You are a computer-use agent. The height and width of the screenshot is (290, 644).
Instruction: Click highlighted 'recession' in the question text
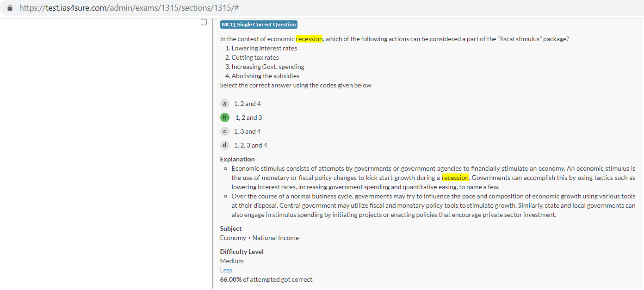309,39
